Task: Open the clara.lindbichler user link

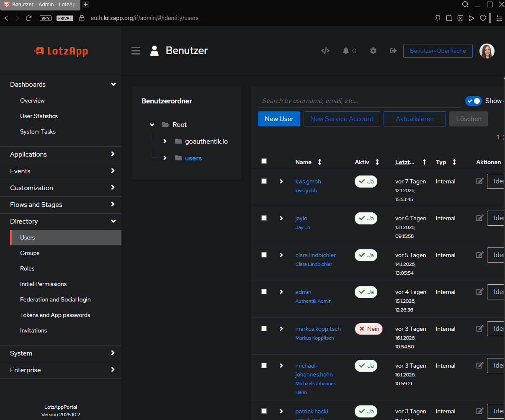Action: pos(315,255)
